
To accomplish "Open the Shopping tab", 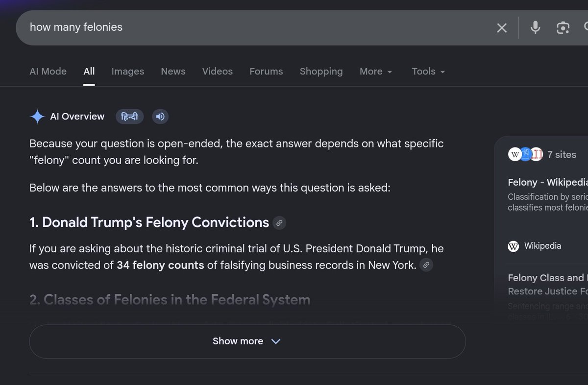I will click(x=321, y=72).
